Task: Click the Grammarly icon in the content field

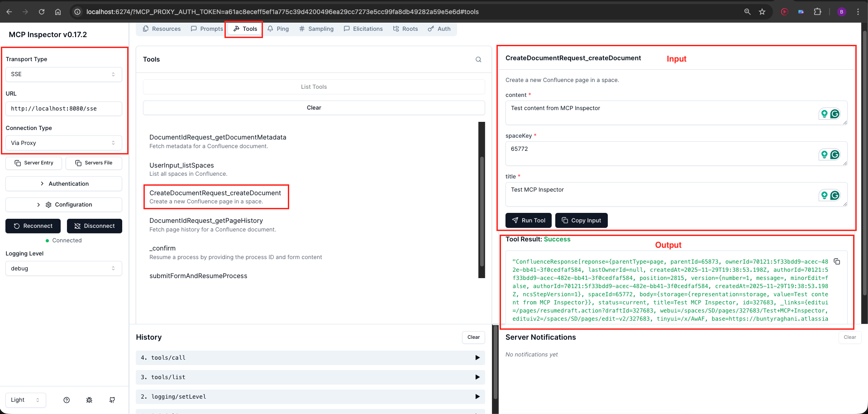Action: (835, 114)
